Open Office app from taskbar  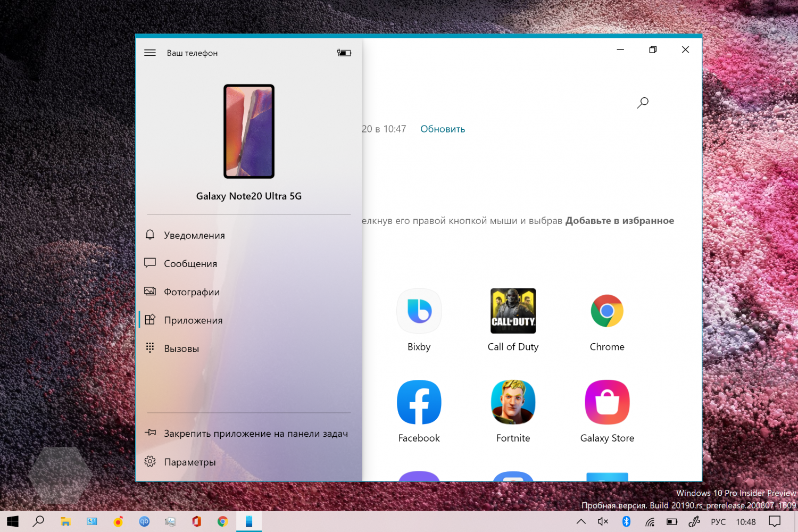click(x=196, y=521)
